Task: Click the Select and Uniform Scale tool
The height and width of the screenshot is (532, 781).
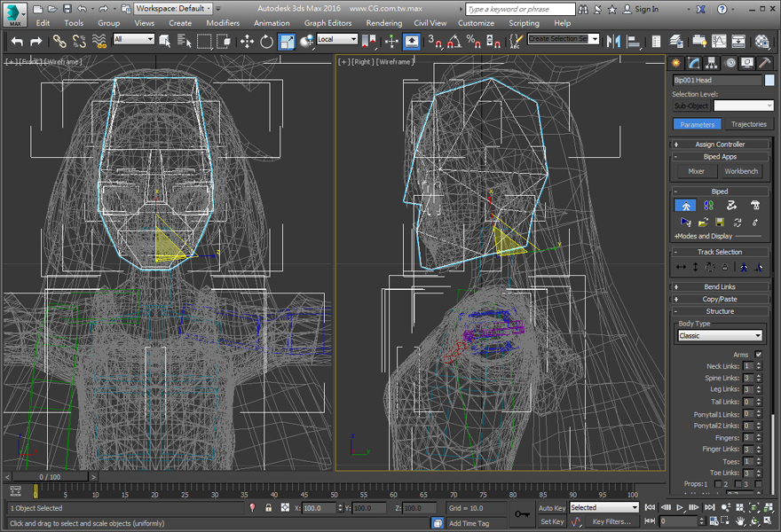Action: click(x=287, y=42)
